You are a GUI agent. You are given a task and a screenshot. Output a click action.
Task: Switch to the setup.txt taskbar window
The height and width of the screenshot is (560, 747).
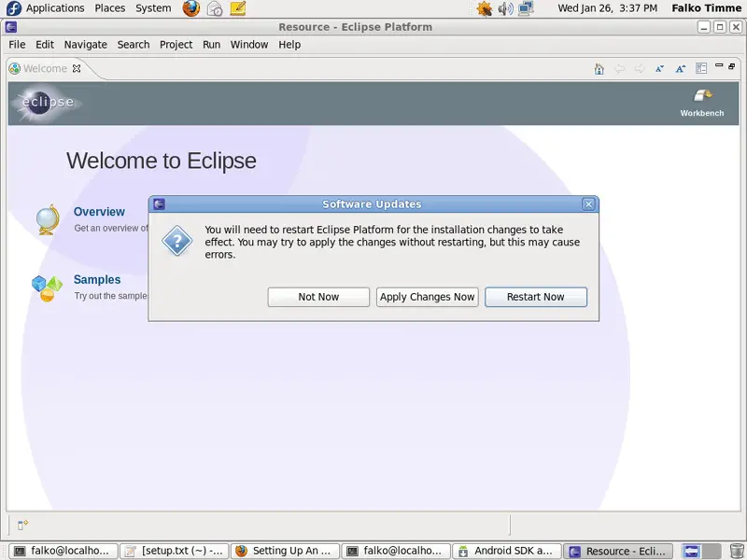point(175,551)
